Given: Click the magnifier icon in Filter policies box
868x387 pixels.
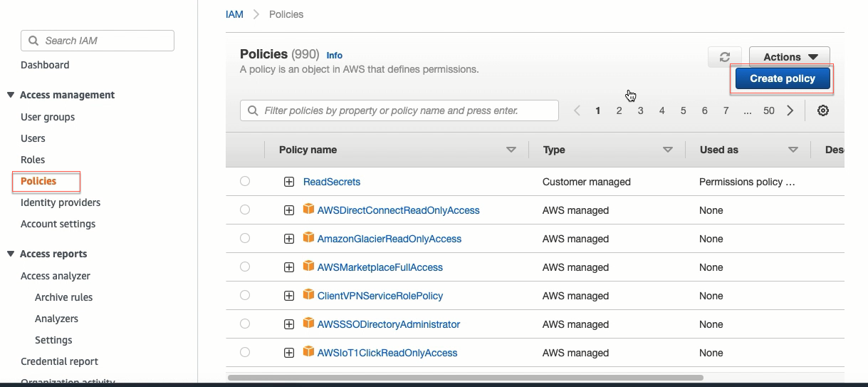Looking at the screenshot, I should 253,110.
